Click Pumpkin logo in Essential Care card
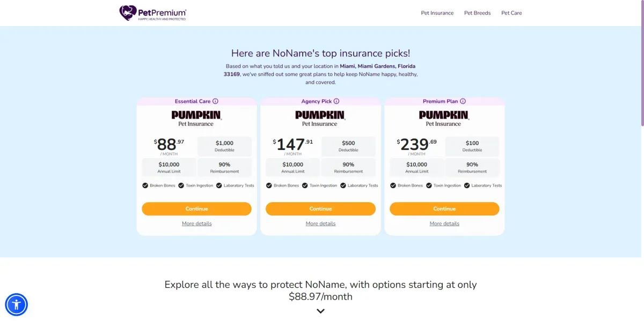Viewport: 644px width, 321px height. 196,118
